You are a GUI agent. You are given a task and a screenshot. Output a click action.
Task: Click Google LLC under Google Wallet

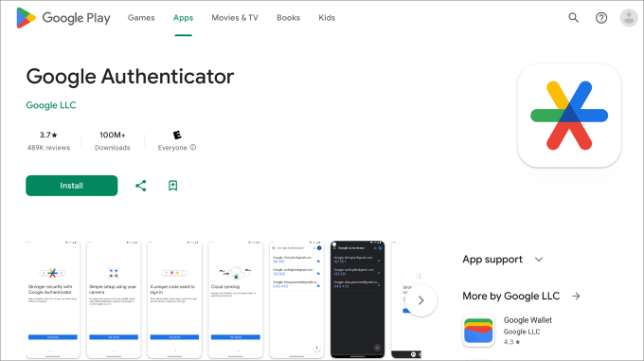522,332
